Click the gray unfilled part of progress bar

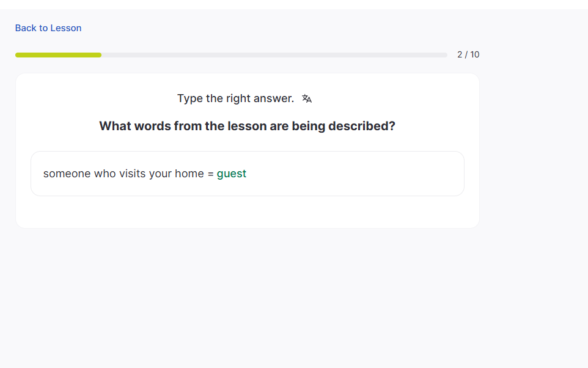[x=275, y=55]
